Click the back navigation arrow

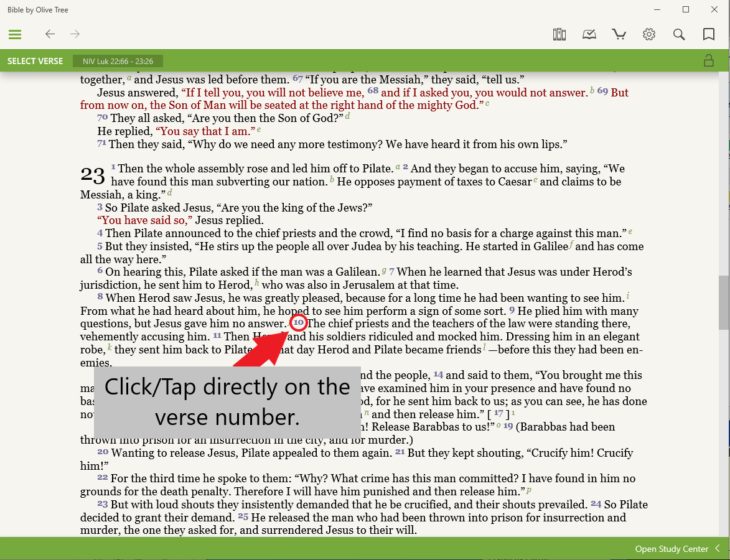click(50, 34)
